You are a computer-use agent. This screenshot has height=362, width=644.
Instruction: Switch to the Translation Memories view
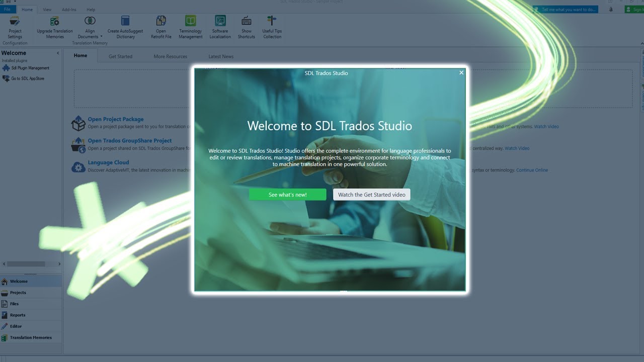pos(31,338)
